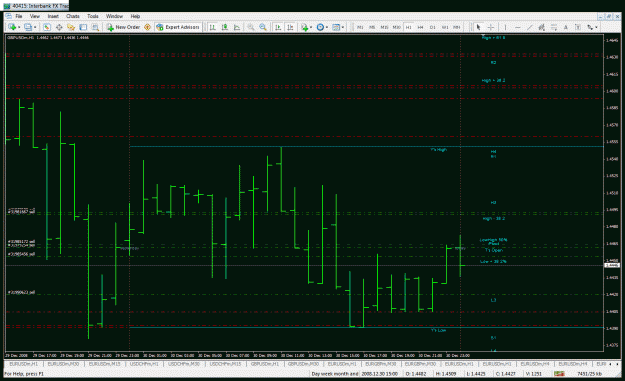
Task: Expand the Periods dropdown arrow
Action: click(327, 27)
